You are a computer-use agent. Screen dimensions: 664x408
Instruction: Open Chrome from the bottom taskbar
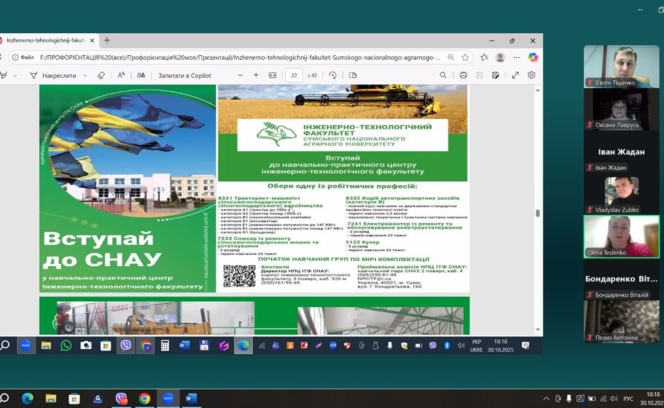point(145,398)
